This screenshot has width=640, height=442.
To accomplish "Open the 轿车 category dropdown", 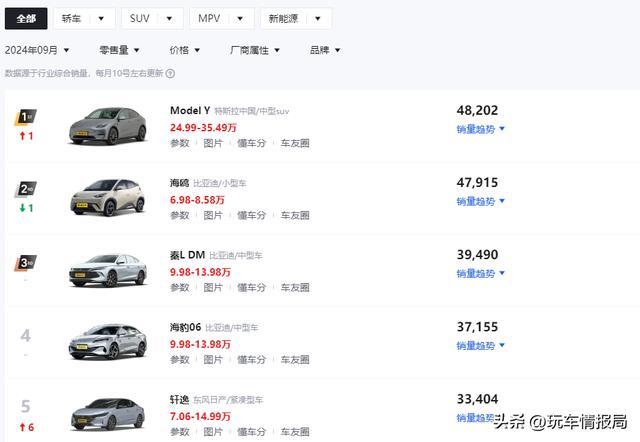I will point(84,18).
